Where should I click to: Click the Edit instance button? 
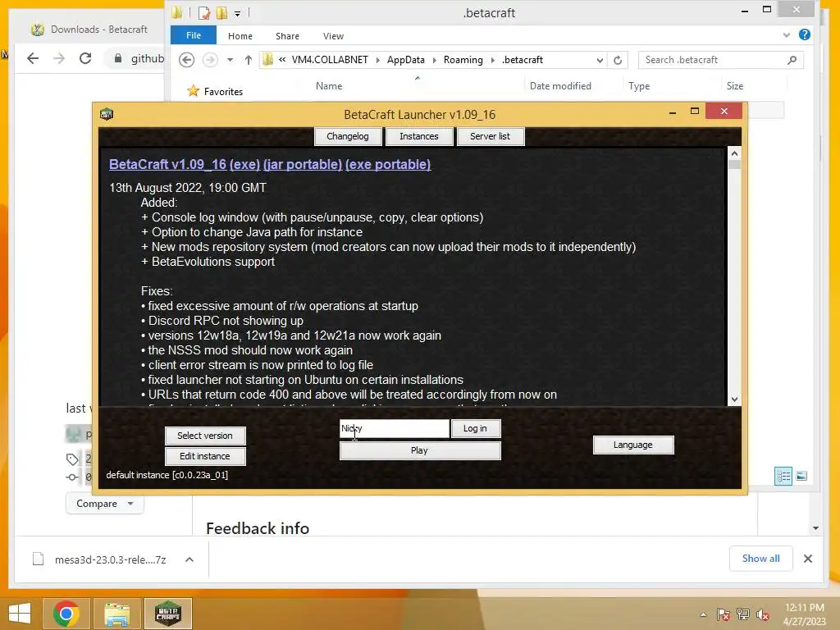click(x=205, y=456)
